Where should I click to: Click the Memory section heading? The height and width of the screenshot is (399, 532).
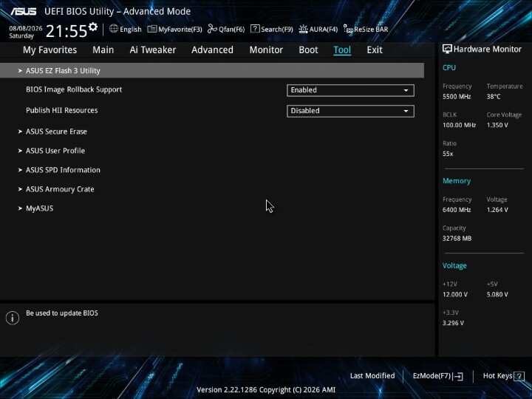(x=457, y=181)
